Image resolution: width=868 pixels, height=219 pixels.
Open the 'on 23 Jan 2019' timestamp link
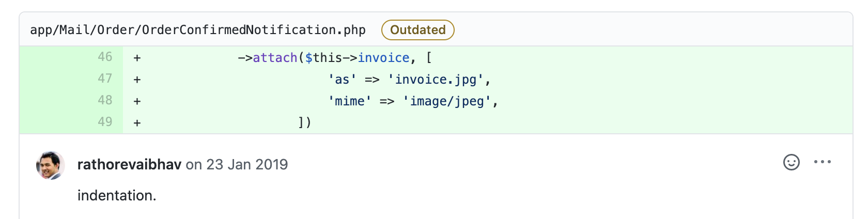coord(237,165)
